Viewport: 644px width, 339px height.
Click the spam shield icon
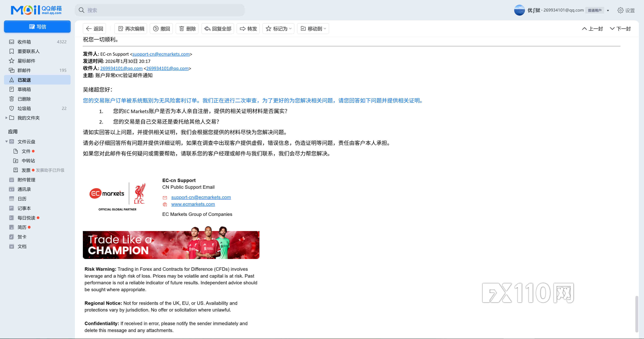pos(12,108)
